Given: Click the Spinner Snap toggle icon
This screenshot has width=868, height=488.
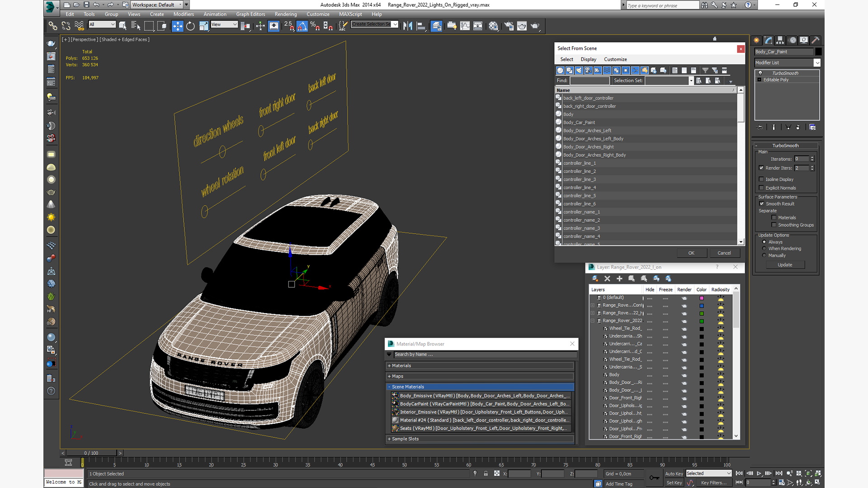Looking at the screenshot, I should (x=328, y=26).
